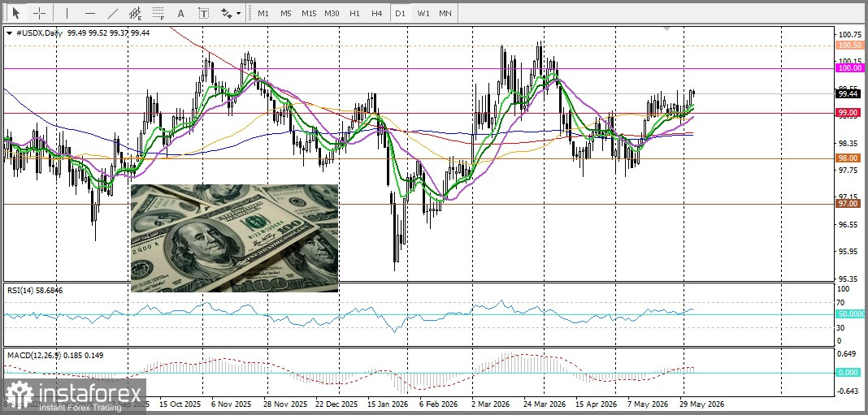This screenshot has height=415, width=868.
Task: Click the RSI scale 30 value
Action: [840, 327]
